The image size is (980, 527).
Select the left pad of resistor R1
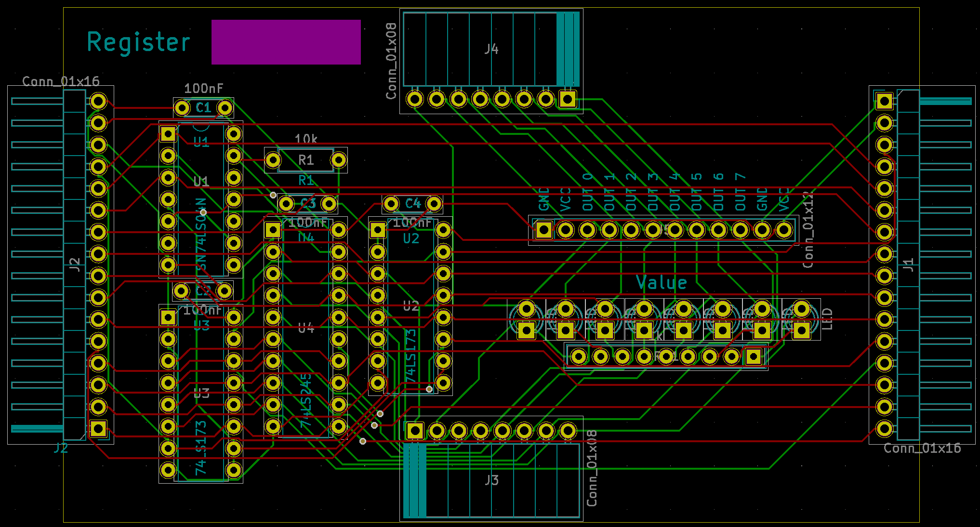pos(273,160)
